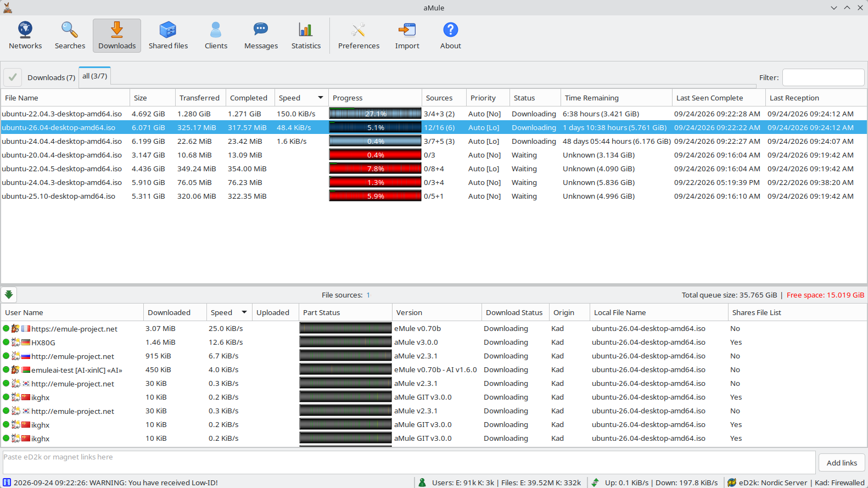
Task: Sort downloads by the File Name column
Action: 65,98
